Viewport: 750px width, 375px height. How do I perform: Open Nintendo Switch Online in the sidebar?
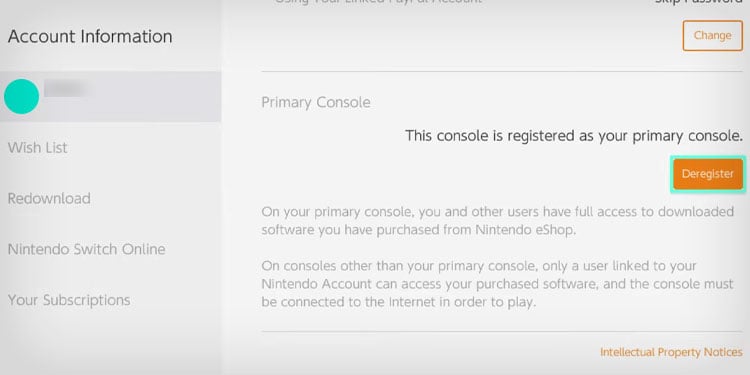pyautogui.click(x=87, y=249)
